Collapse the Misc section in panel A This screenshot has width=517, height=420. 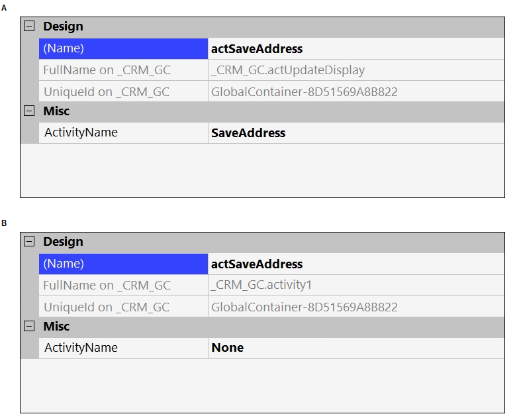point(29,111)
